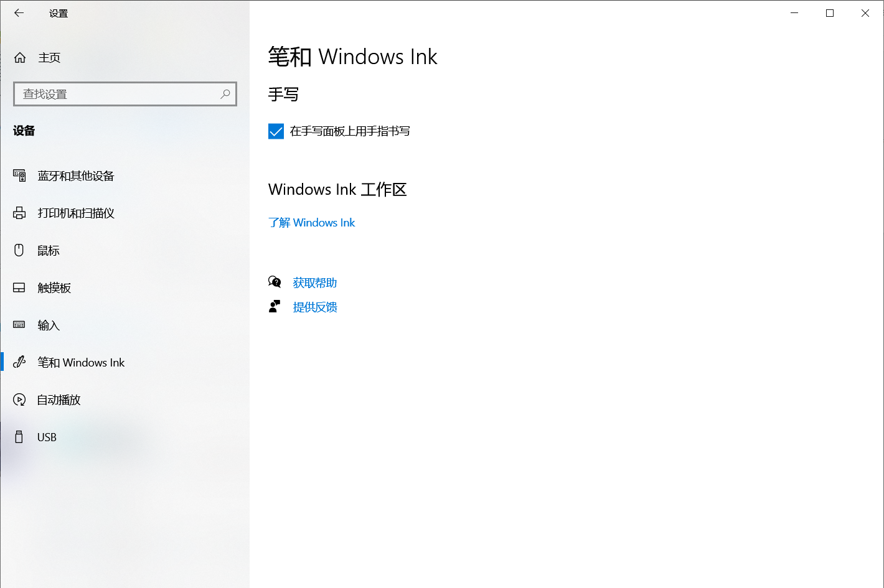Close the Settings window
884x588 pixels.
[x=865, y=13]
